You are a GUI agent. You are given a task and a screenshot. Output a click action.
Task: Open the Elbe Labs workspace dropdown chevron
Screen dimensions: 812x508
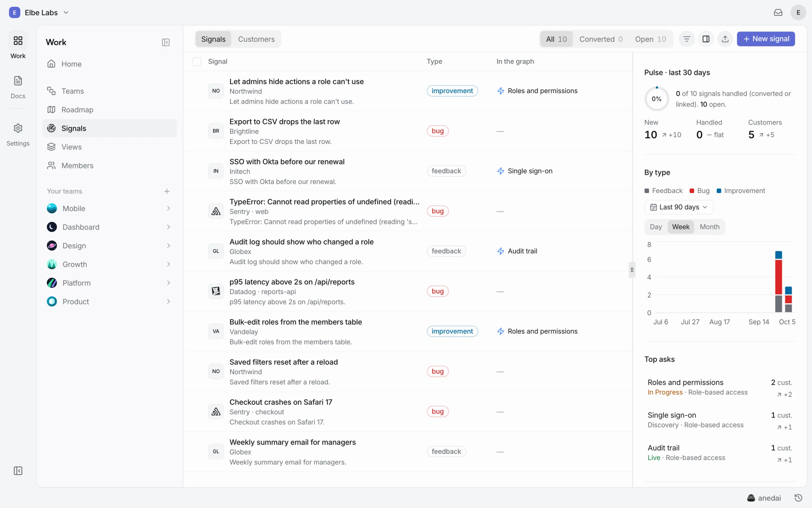pyautogui.click(x=66, y=13)
